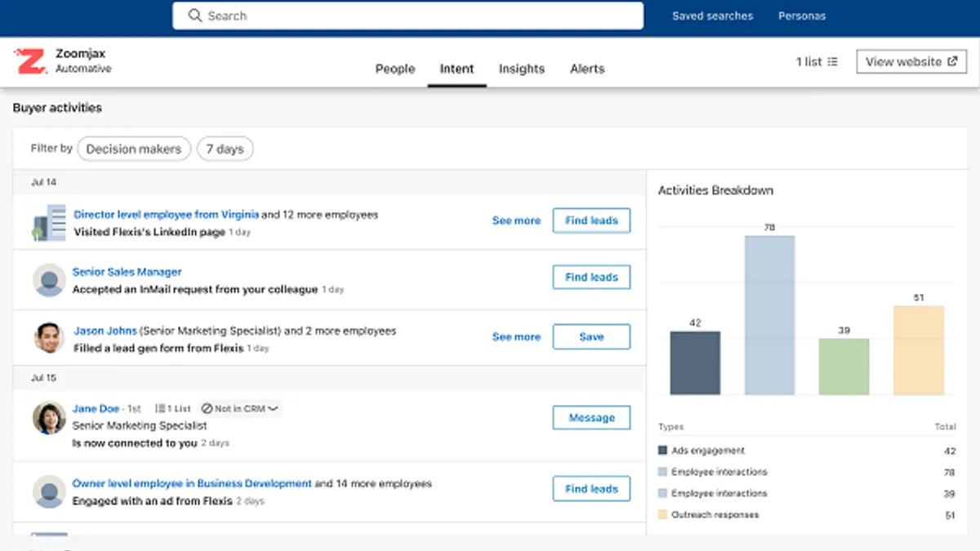Open Jane Doe profile photo

click(x=49, y=418)
